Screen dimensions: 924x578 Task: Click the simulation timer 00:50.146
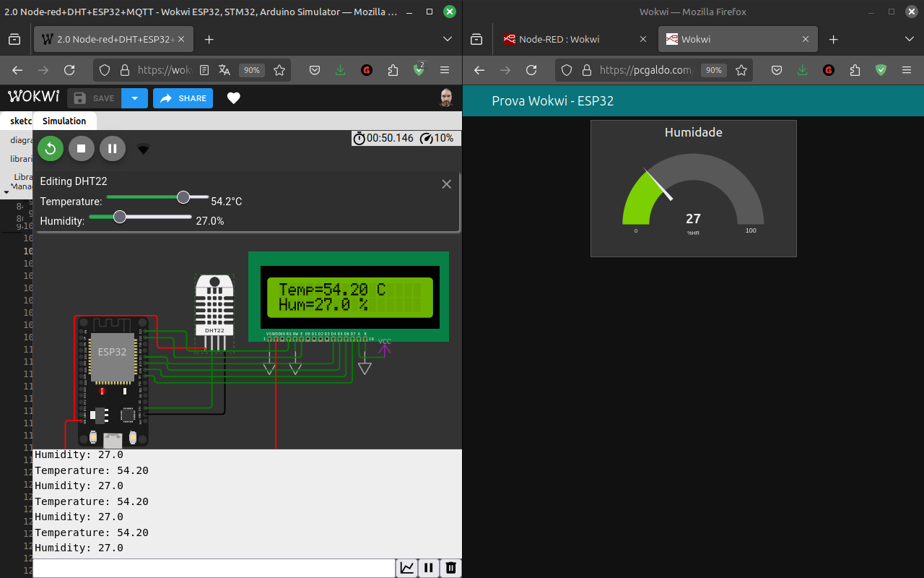click(x=383, y=138)
